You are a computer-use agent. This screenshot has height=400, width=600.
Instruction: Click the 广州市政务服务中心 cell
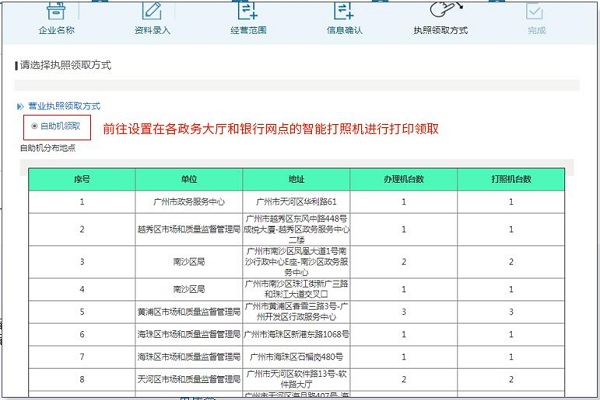(x=189, y=202)
